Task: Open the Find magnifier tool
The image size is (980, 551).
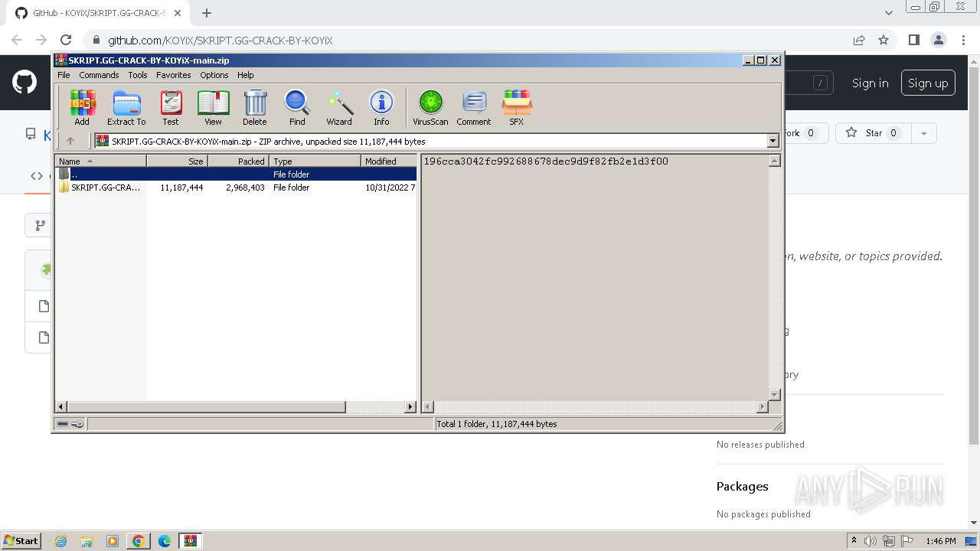Action: tap(297, 107)
